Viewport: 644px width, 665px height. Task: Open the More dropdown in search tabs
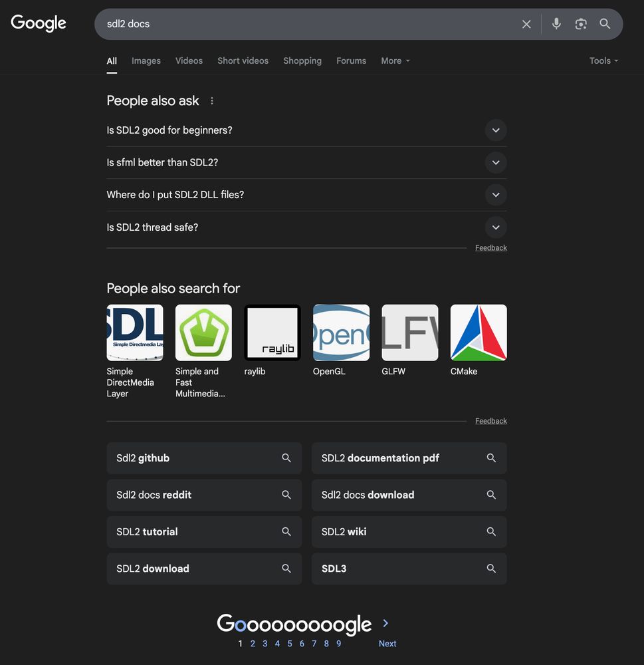coord(395,61)
